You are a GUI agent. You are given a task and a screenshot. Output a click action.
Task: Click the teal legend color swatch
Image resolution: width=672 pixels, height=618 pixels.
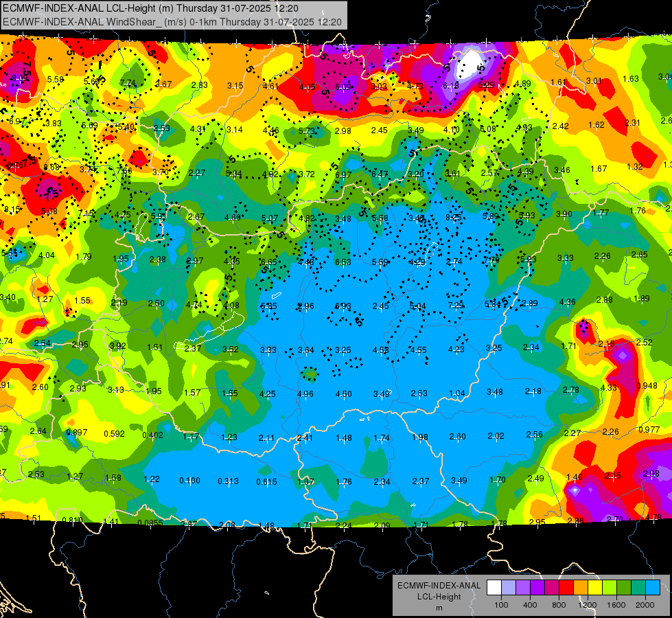pyautogui.click(x=638, y=587)
